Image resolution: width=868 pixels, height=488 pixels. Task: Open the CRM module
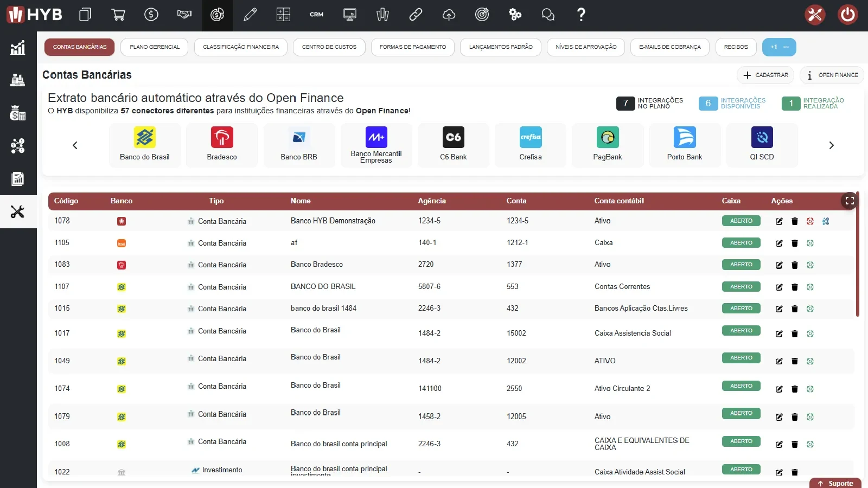point(316,15)
